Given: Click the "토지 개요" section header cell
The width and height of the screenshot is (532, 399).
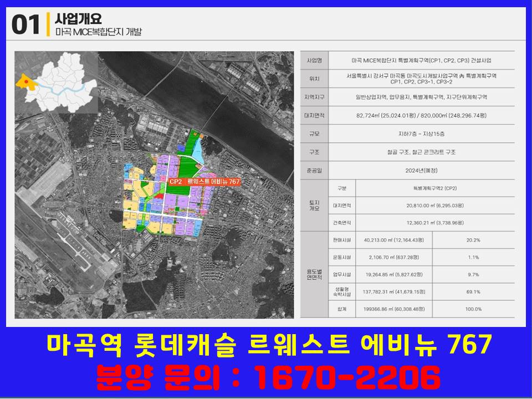Looking at the screenshot, I should (x=314, y=205).
